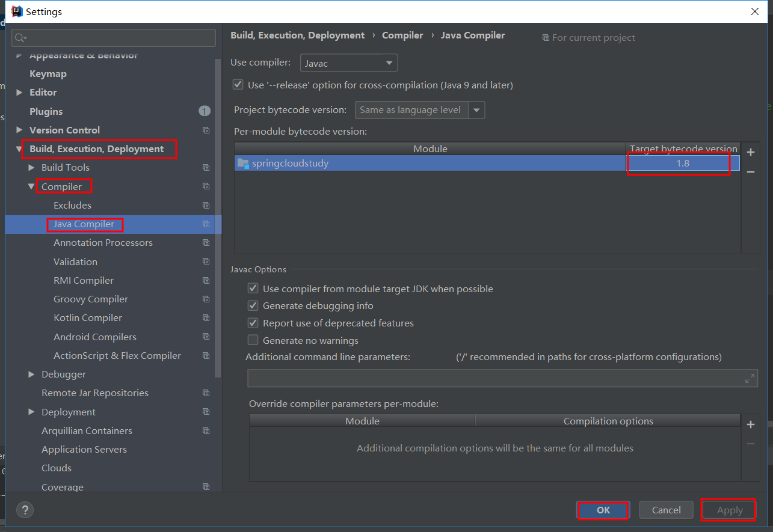The height and width of the screenshot is (532, 773).
Task: Click Build, Execution, Deployment breadcrumb
Action: 298,35
